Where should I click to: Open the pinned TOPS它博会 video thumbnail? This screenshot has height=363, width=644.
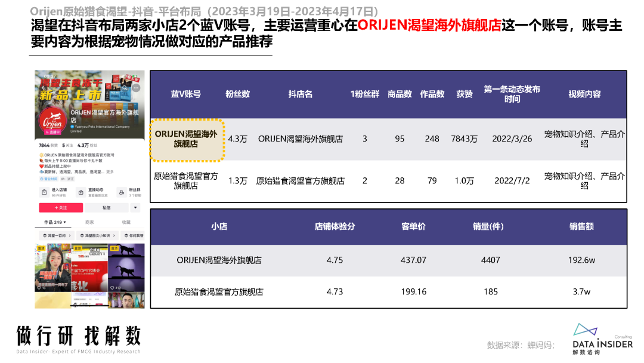[89, 267]
